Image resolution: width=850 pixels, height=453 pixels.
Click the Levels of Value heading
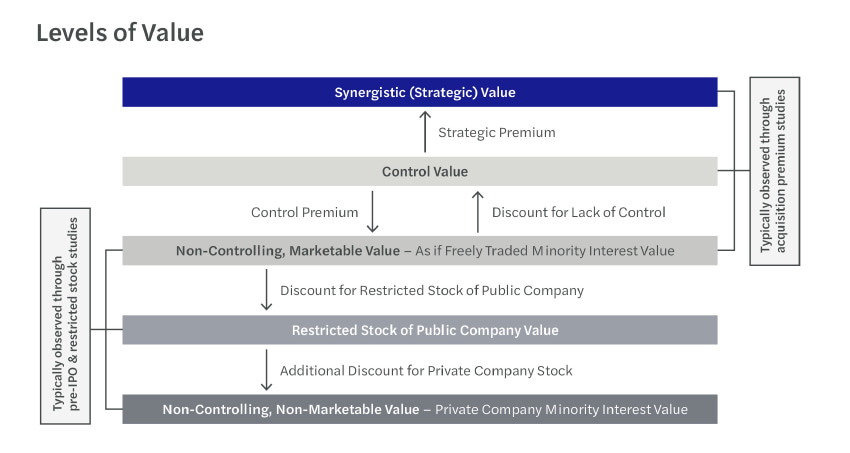[x=120, y=33]
